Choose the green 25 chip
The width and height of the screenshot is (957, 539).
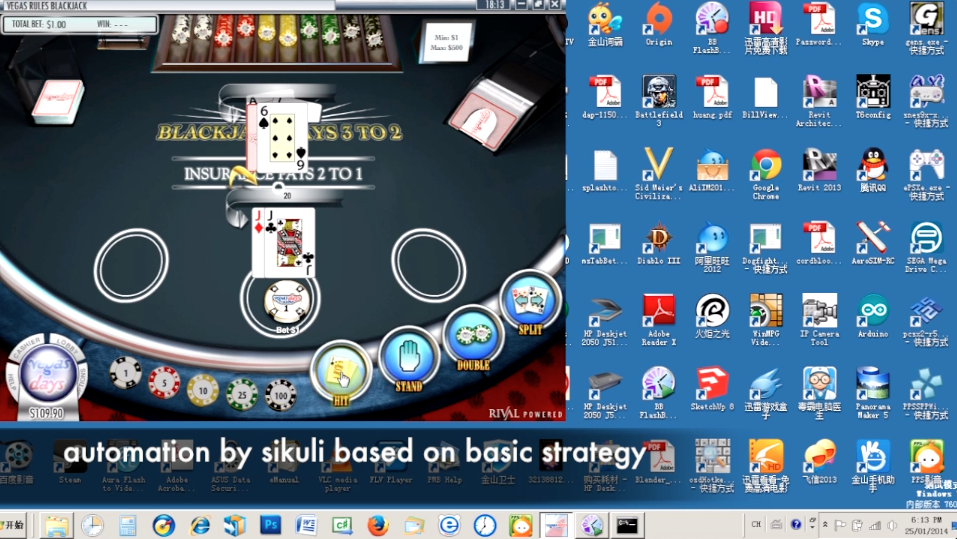[x=242, y=394]
